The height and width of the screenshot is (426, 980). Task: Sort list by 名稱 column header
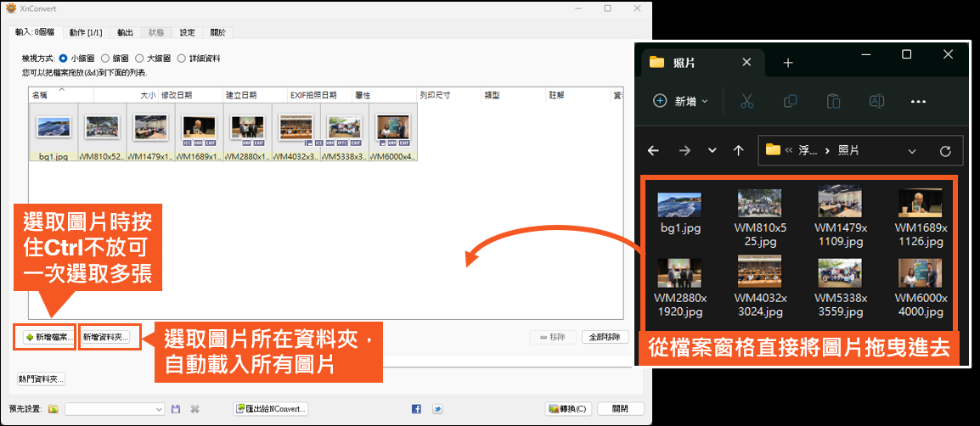pos(61,95)
